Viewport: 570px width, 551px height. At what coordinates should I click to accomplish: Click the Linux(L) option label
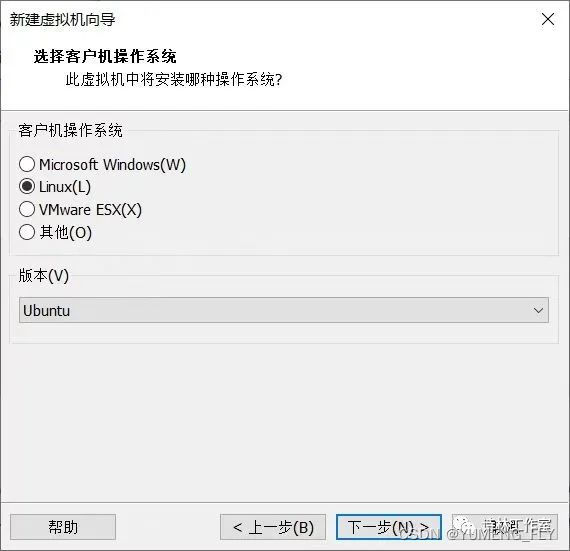[65, 187]
